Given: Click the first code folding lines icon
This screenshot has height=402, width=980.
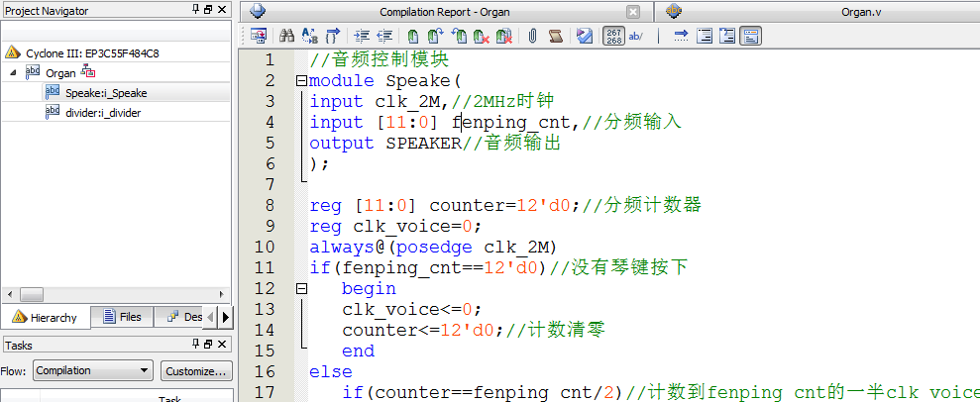Looking at the screenshot, I should [705, 36].
